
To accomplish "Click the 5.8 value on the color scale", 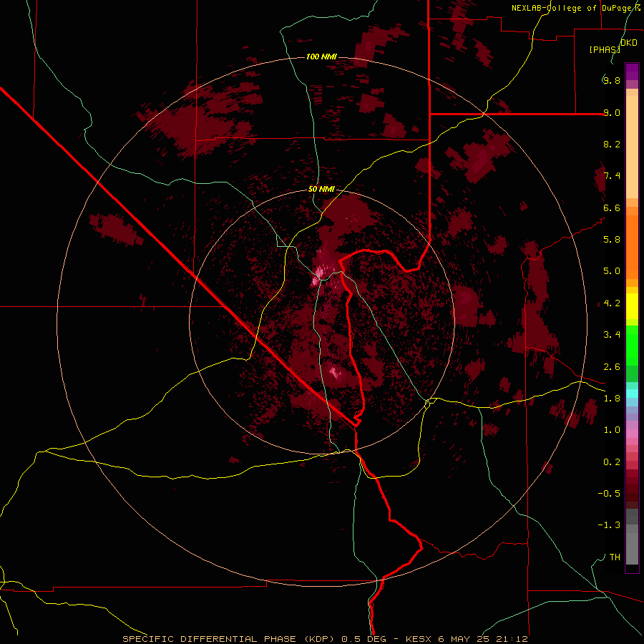I will pos(612,240).
